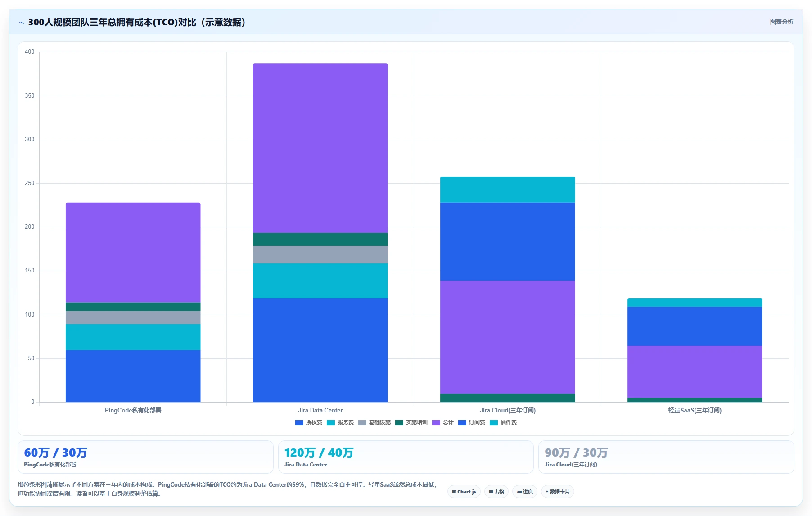
Task: Toggle the 基础设施 legend item
Action: [x=374, y=422]
